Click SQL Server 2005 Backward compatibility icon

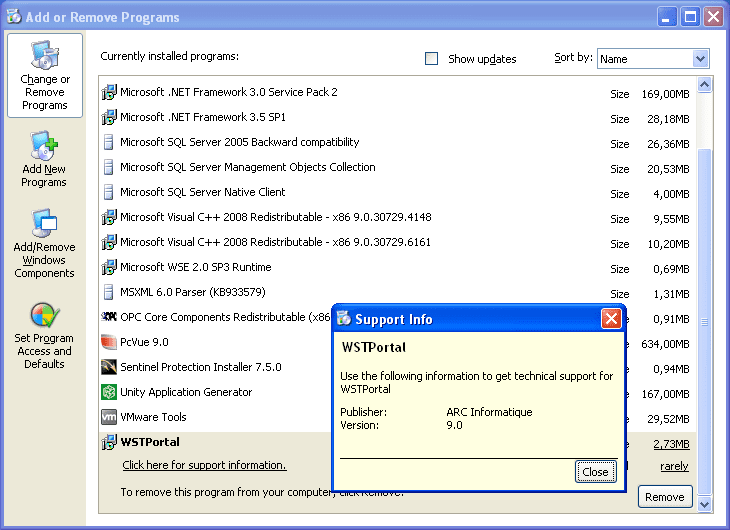(x=108, y=142)
